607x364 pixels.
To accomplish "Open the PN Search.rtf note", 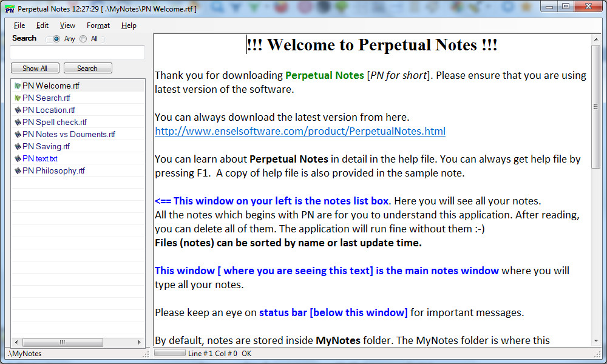I will pos(47,98).
